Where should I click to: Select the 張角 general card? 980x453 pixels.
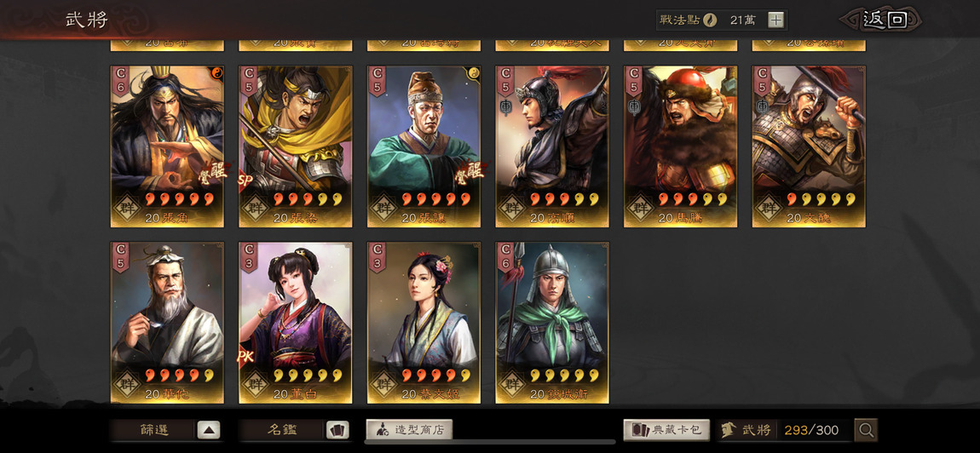168,146
